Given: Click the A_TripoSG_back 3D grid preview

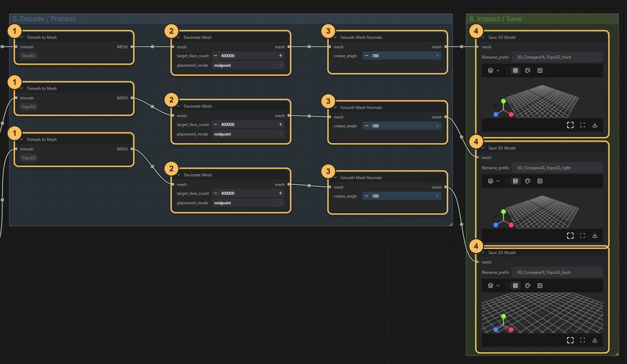Looking at the screenshot, I should tap(542, 313).
